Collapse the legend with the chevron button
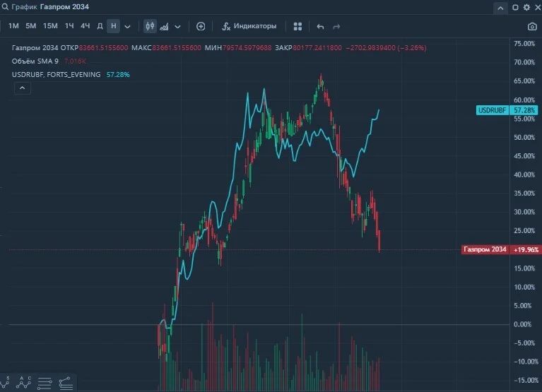The image size is (542, 392). click(x=23, y=88)
